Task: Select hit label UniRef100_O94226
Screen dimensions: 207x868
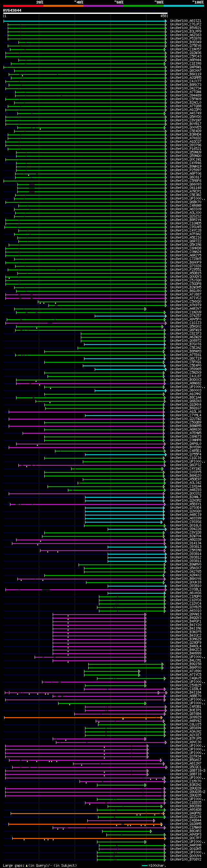Action: (x=186, y=529)
